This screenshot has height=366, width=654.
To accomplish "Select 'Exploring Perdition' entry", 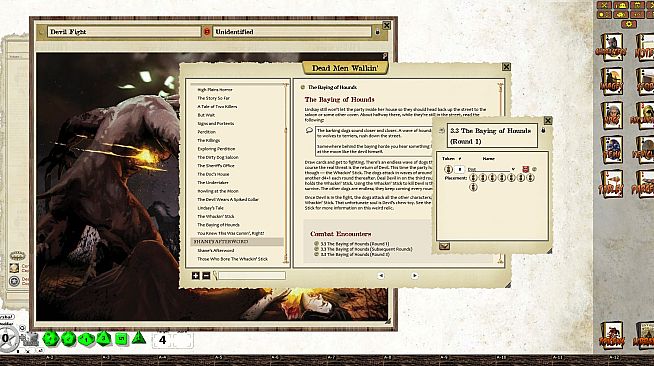I will [x=216, y=149].
